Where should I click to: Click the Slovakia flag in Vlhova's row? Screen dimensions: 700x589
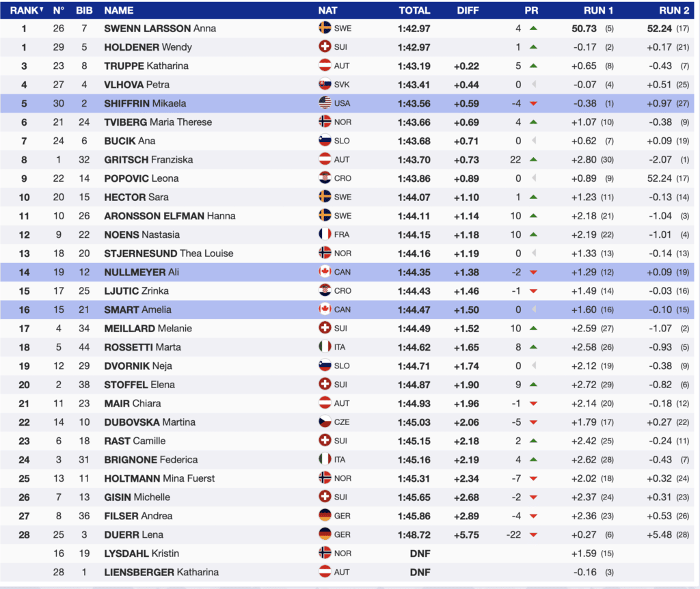(x=325, y=85)
